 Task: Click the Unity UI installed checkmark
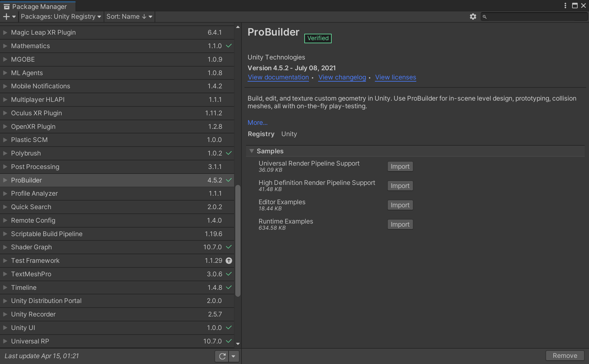pyautogui.click(x=229, y=328)
